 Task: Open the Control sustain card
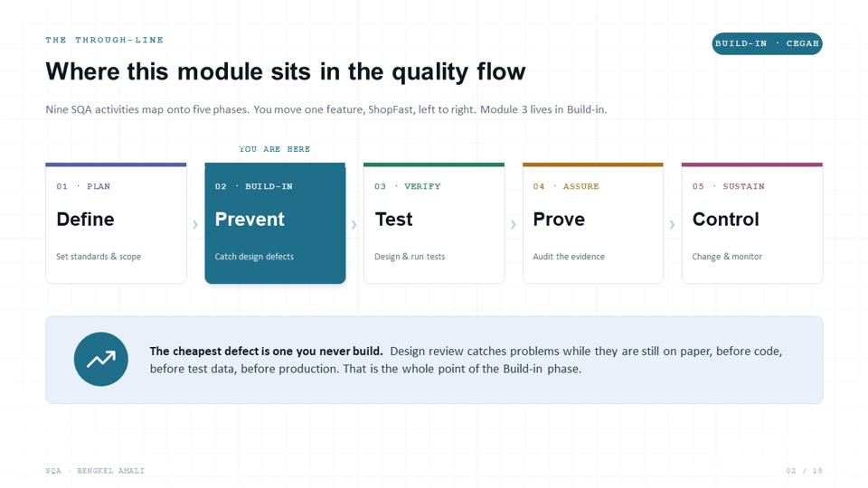coord(751,223)
